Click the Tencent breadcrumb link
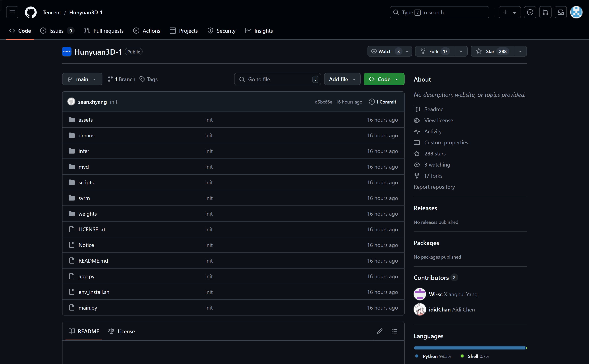This screenshot has width=589, height=364. (x=52, y=12)
